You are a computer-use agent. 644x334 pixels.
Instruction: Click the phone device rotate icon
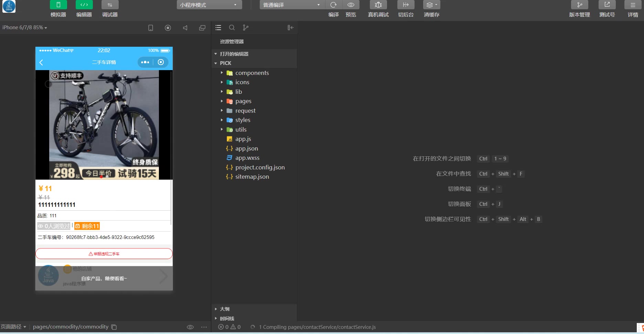151,28
